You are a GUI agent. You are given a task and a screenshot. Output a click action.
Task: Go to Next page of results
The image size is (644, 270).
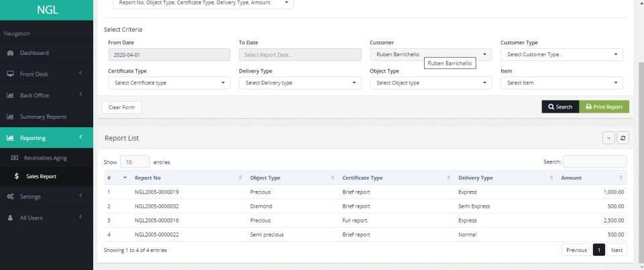pyautogui.click(x=617, y=250)
